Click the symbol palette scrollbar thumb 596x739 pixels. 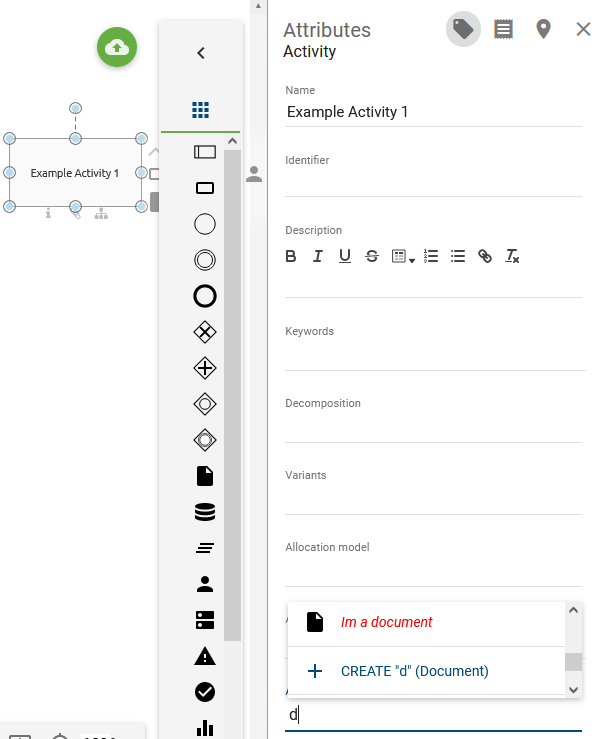pos(232,395)
